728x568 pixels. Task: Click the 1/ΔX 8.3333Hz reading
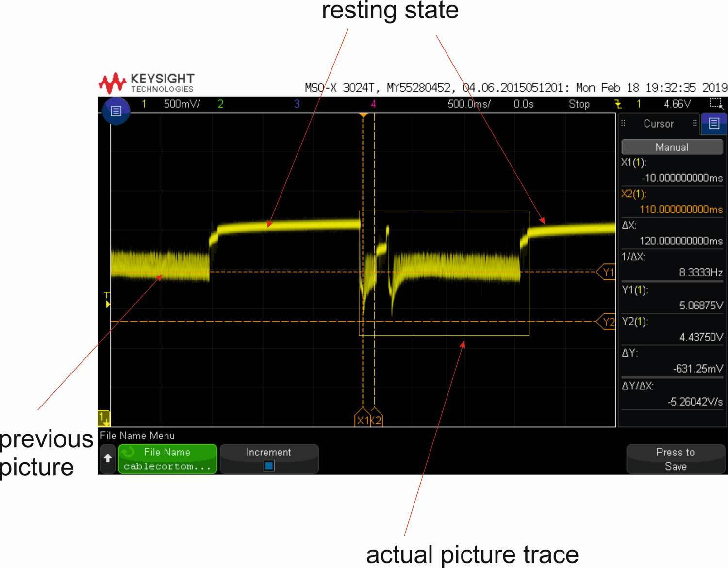[x=701, y=273]
